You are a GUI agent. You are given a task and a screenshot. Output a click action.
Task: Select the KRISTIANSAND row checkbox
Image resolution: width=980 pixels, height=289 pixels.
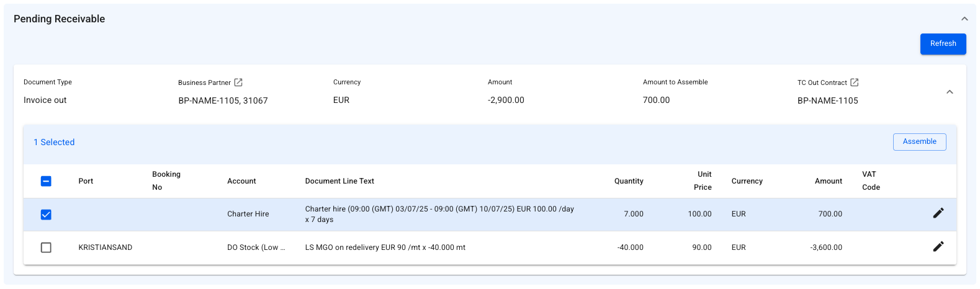46,247
